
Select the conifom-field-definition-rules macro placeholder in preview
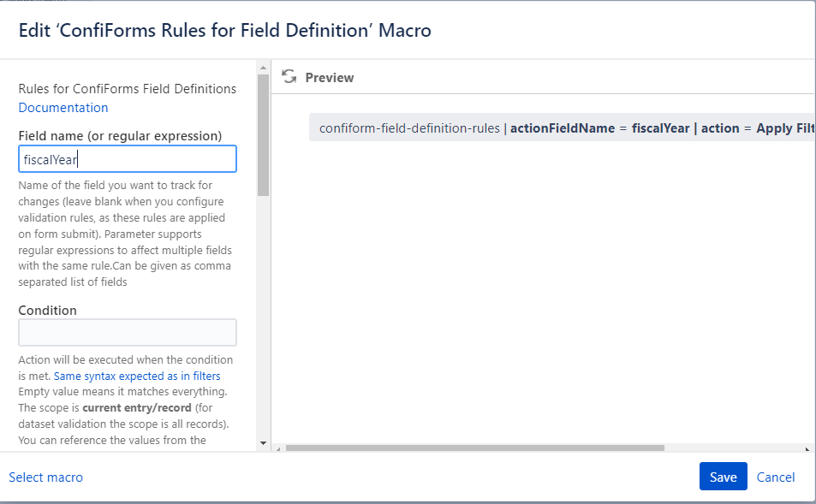tap(562, 127)
